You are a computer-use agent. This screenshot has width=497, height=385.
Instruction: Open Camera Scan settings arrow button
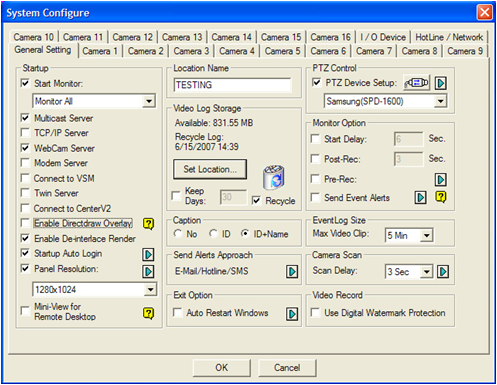click(x=443, y=272)
